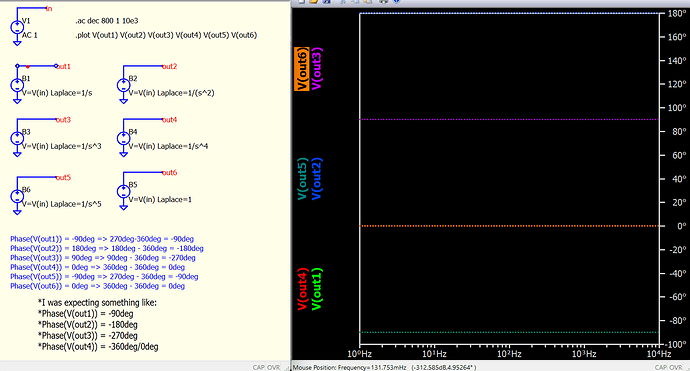Select the B2 source circle symbol

pyautogui.click(x=124, y=85)
